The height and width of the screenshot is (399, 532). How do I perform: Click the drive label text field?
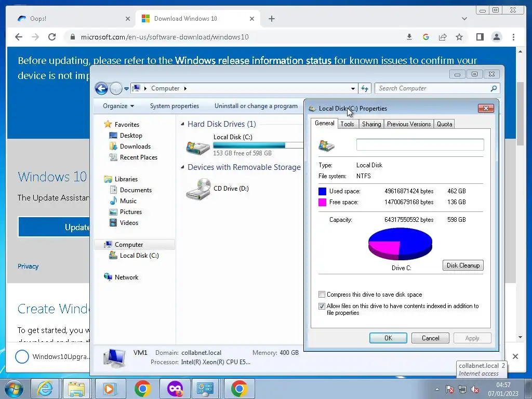(x=420, y=144)
